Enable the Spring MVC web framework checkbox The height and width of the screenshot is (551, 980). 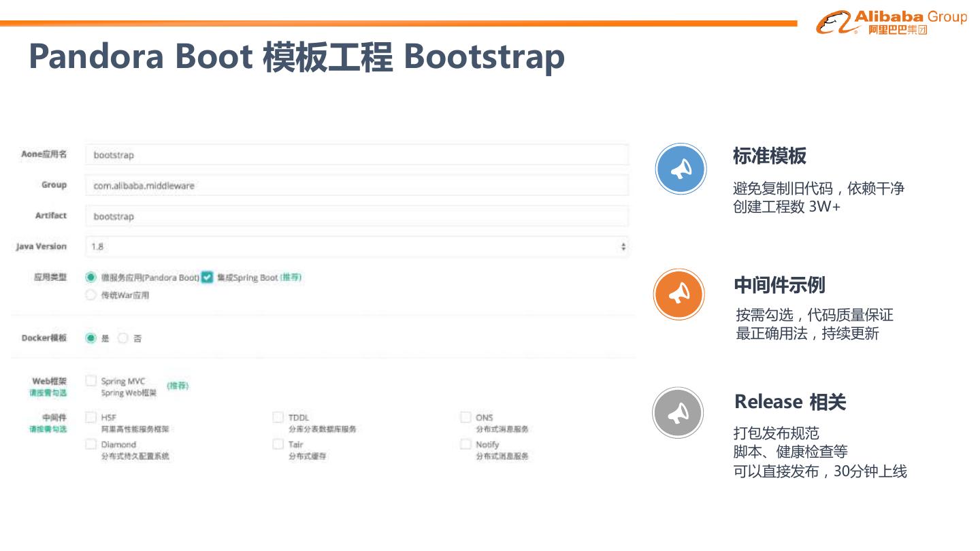click(91, 381)
